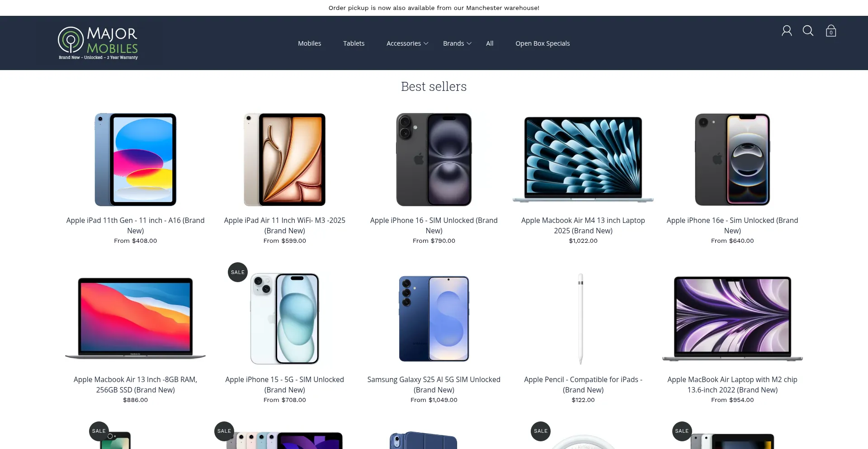
Task: Select the iPhone 16e product image
Action: point(732,160)
